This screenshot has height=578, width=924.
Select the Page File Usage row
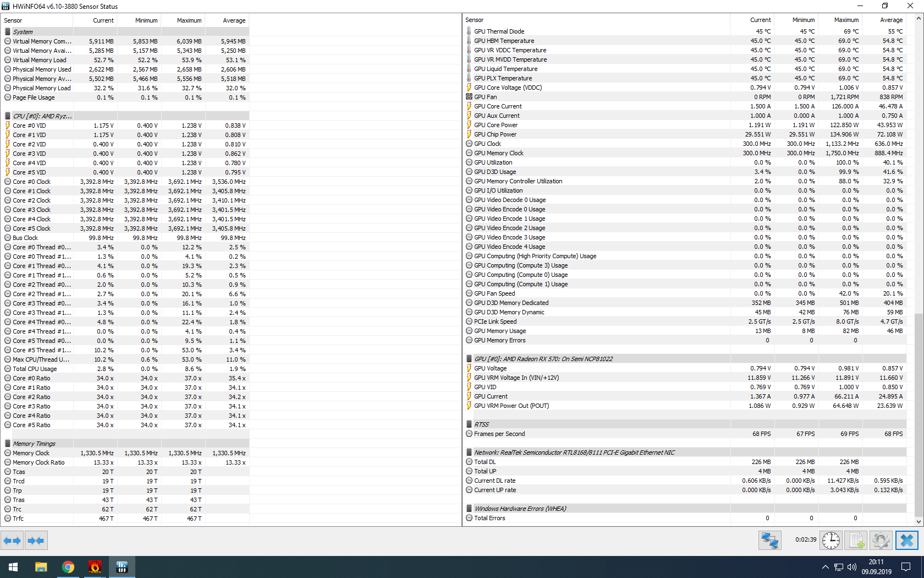tap(125, 97)
